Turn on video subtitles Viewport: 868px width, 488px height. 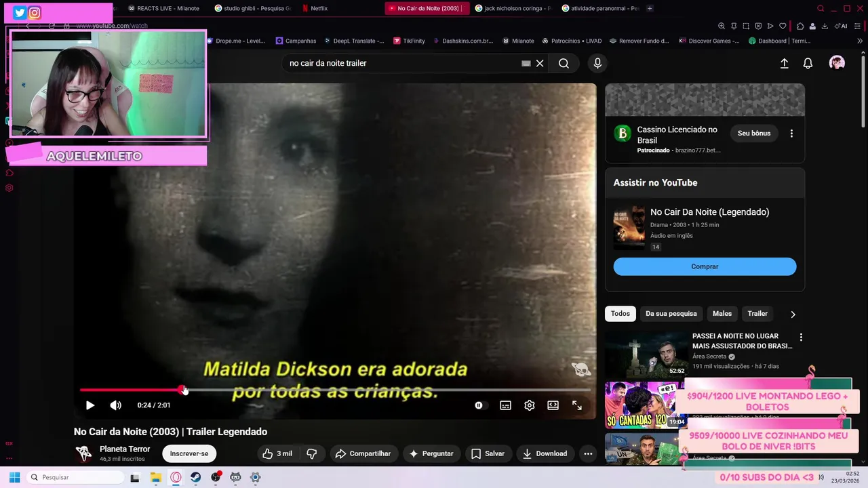505,405
